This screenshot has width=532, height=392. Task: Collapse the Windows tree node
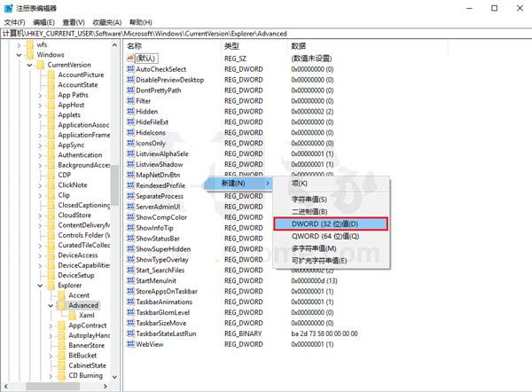(19, 55)
